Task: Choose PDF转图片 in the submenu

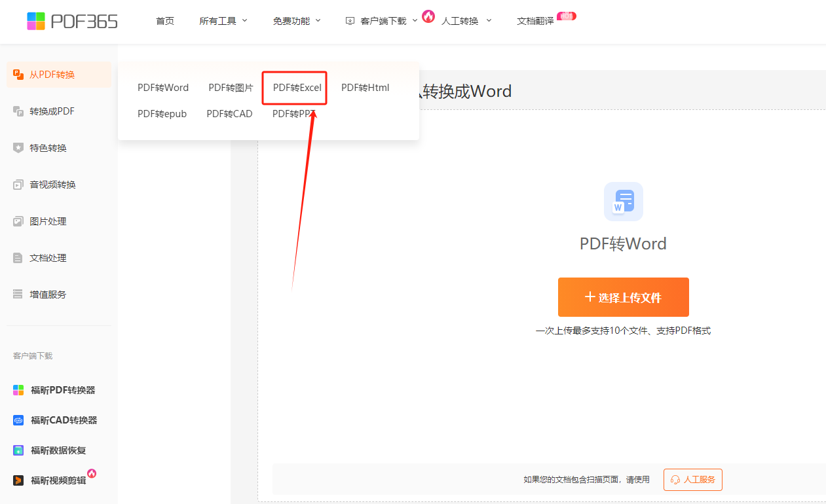Action: point(231,88)
